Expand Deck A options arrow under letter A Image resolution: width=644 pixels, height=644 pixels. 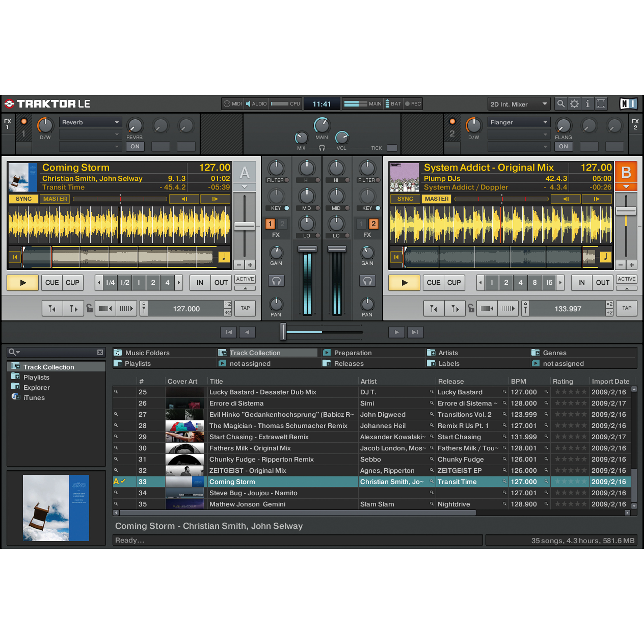(x=244, y=187)
